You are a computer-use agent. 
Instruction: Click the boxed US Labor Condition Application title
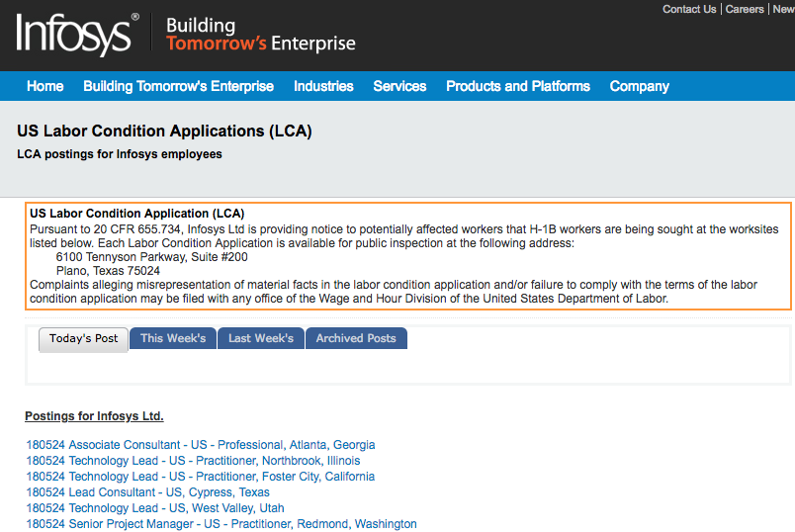[x=136, y=214]
